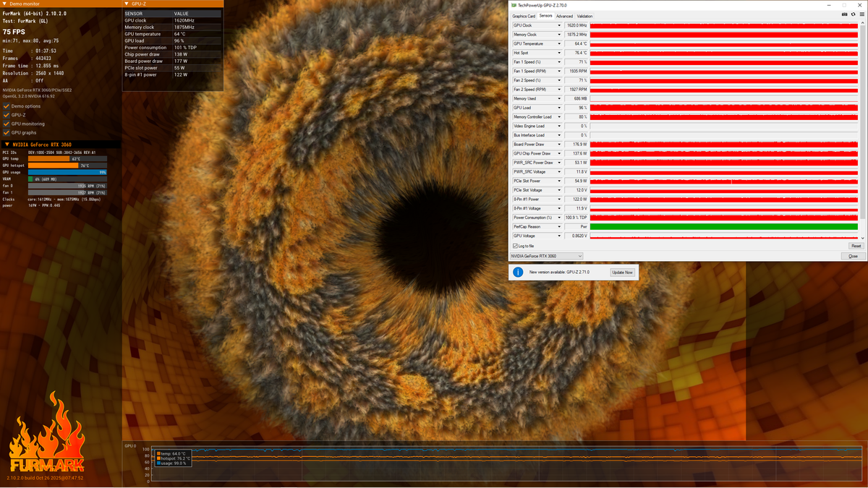Collapse the GPU-Z overlay panel
Viewport: 868px width, 488px height.
(127, 4)
